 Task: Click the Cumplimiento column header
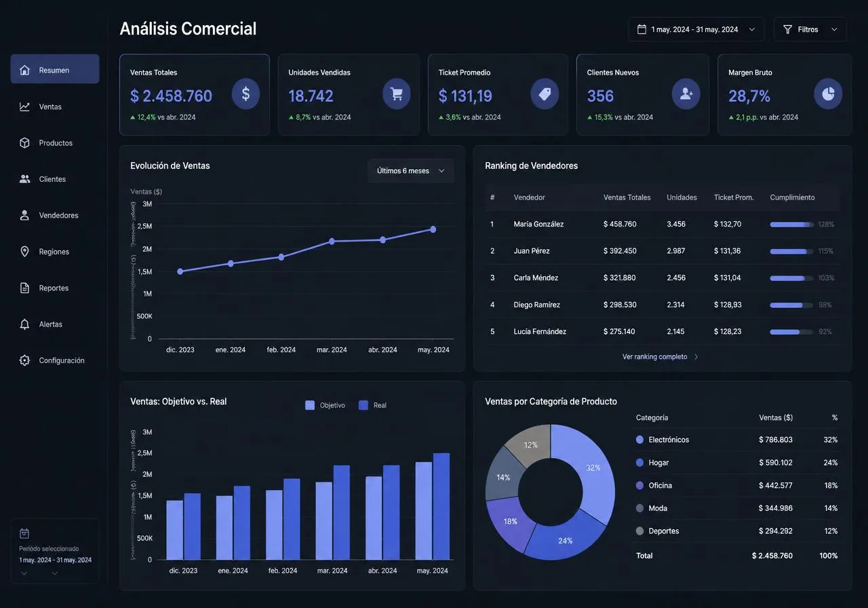[x=793, y=197]
